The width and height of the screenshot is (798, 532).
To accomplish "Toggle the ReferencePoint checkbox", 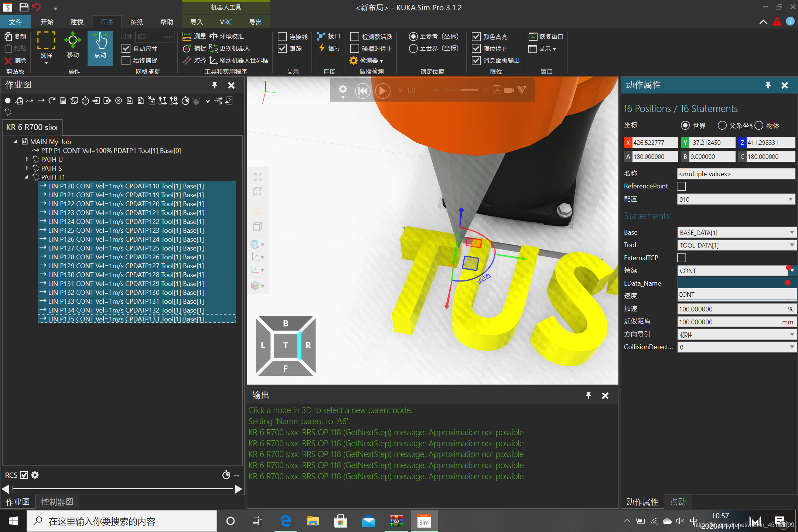I will [x=681, y=186].
